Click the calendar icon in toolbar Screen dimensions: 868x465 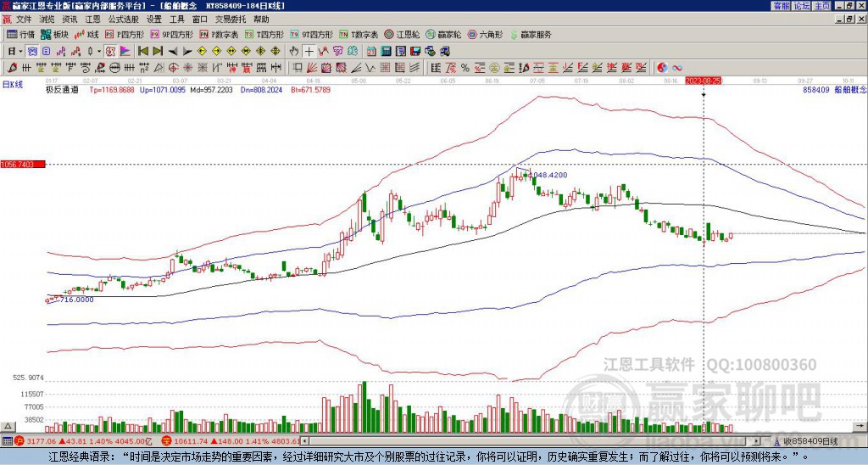click(371, 52)
